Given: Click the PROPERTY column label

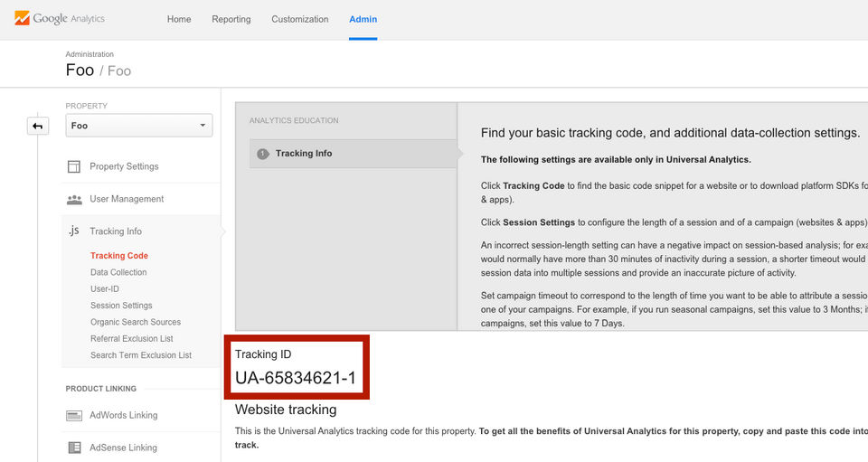Looking at the screenshot, I should (x=87, y=106).
